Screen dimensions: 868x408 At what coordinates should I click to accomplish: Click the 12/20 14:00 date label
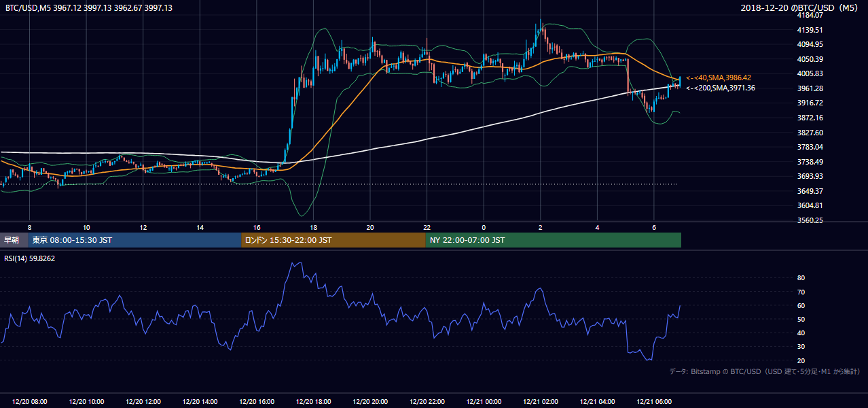[200, 402]
